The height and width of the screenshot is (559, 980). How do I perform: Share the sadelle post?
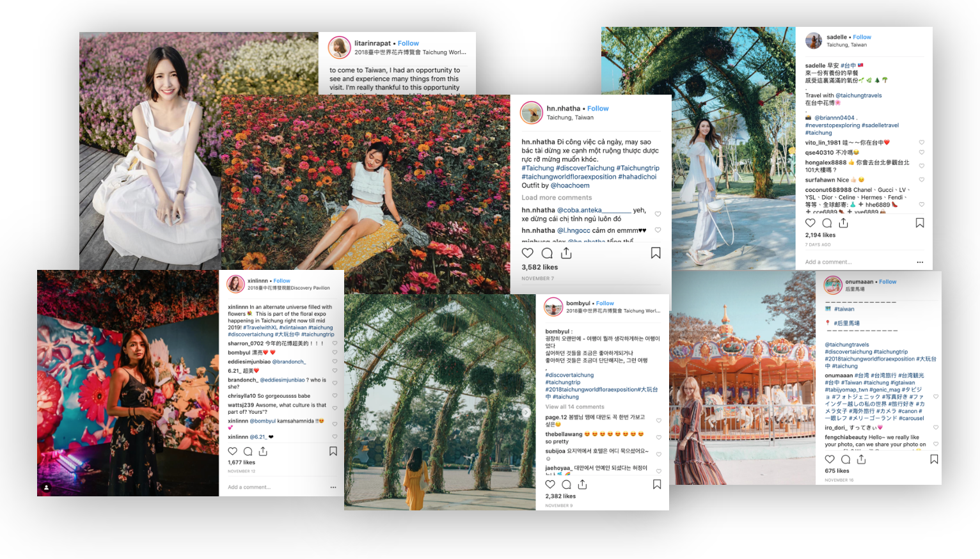pos(843,223)
